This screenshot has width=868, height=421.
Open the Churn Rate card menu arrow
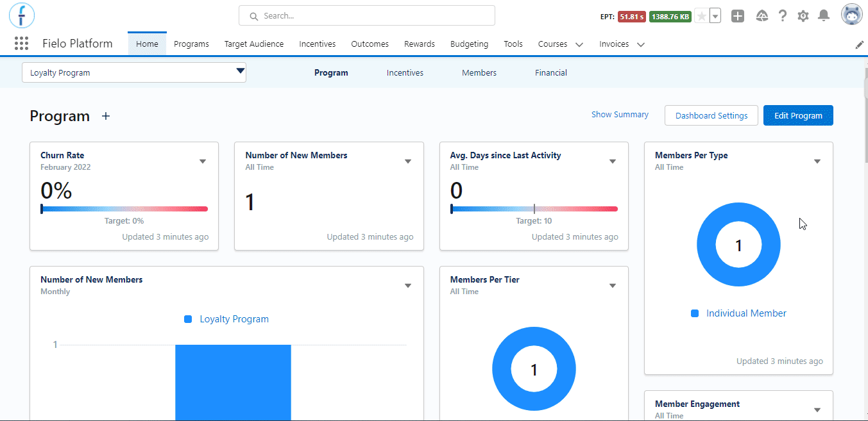(203, 161)
